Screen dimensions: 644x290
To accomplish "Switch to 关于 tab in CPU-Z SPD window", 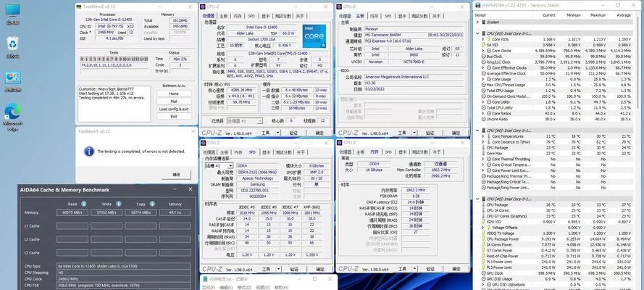I will [x=301, y=152].
